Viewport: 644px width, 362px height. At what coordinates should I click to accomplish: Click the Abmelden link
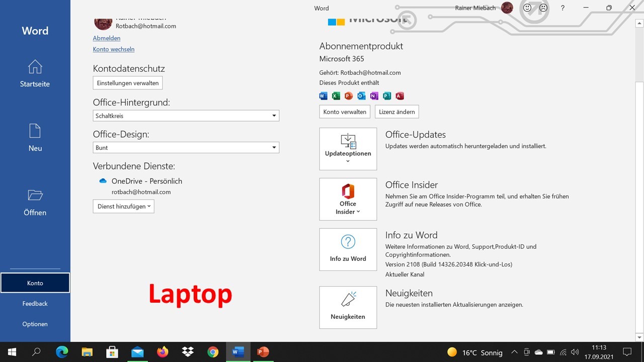pos(107,38)
